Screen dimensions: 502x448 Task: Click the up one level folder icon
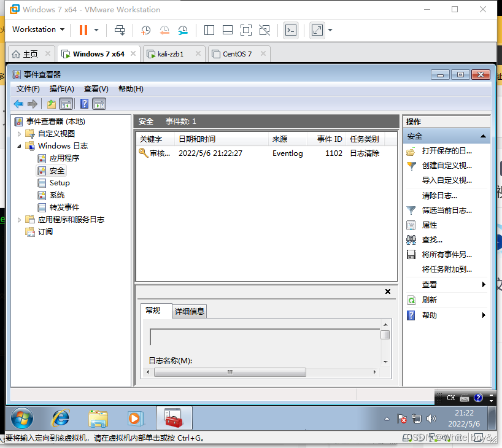click(x=51, y=104)
